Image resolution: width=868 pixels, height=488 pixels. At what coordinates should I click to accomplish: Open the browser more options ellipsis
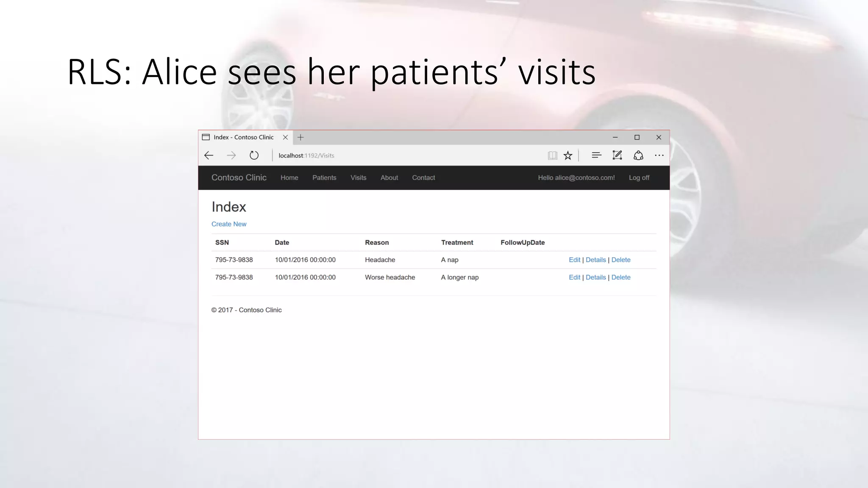(659, 155)
